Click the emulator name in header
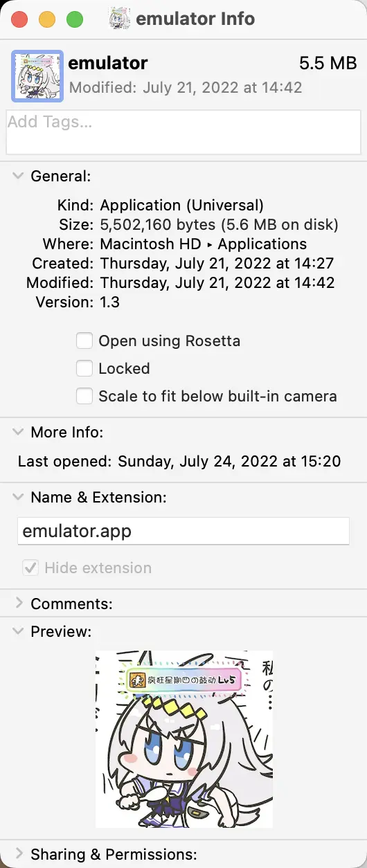 pyautogui.click(x=108, y=63)
